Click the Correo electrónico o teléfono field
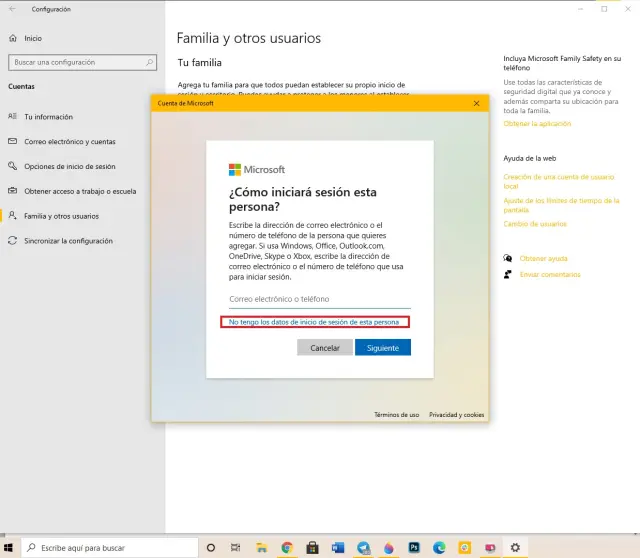 (x=319, y=299)
